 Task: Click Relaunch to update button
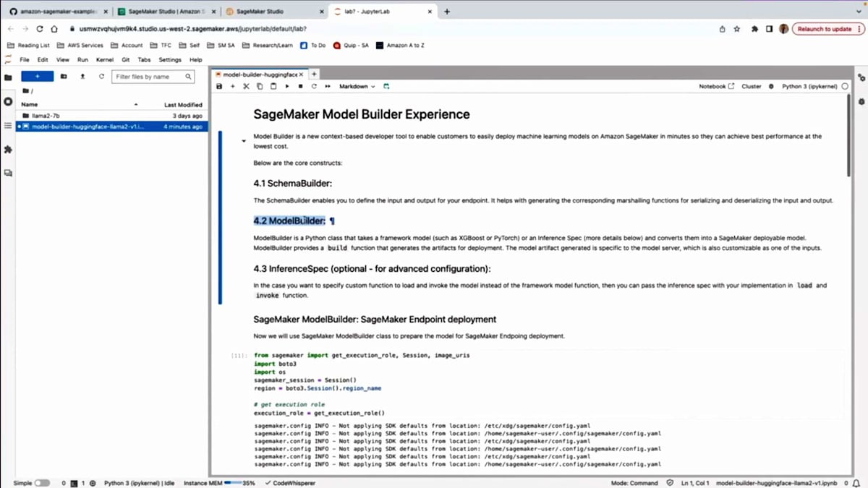(x=827, y=29)
